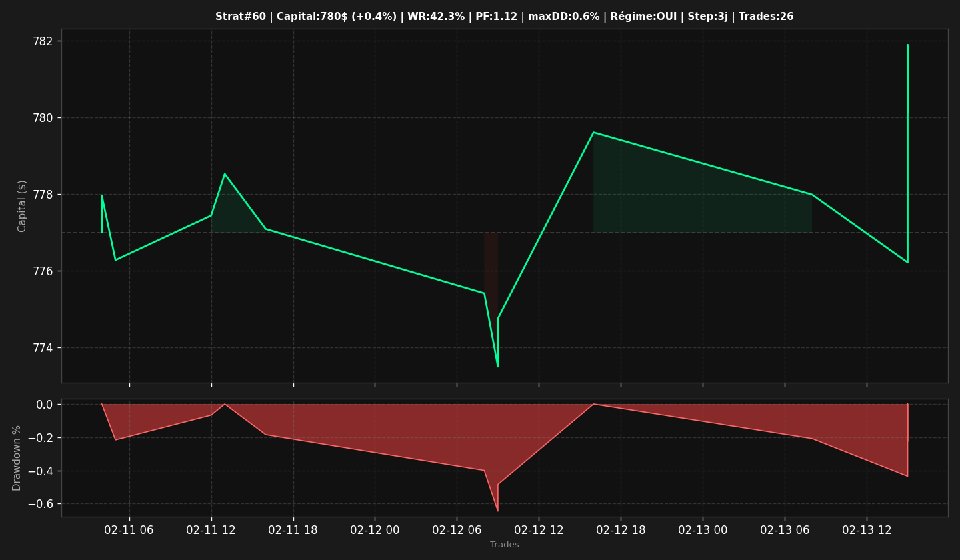The width and height of the screenshot is (960, 560).
Task: Click the '02-13 06' time axis label
Action: (x=785, y=531)
